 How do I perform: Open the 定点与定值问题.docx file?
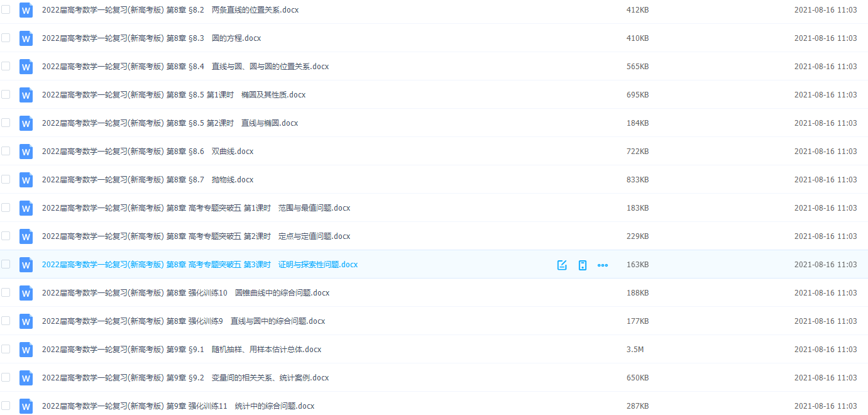(195, 236)
